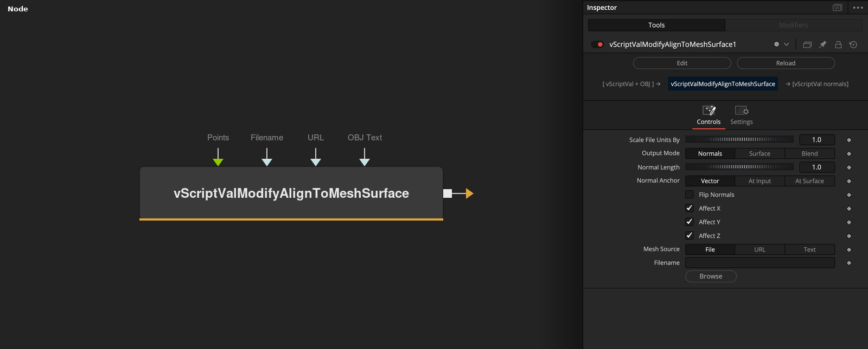868x349 pixels.
Task: Open the Inspector three-dot options menu
Action: pyautogui.click(x=858, y=8)
